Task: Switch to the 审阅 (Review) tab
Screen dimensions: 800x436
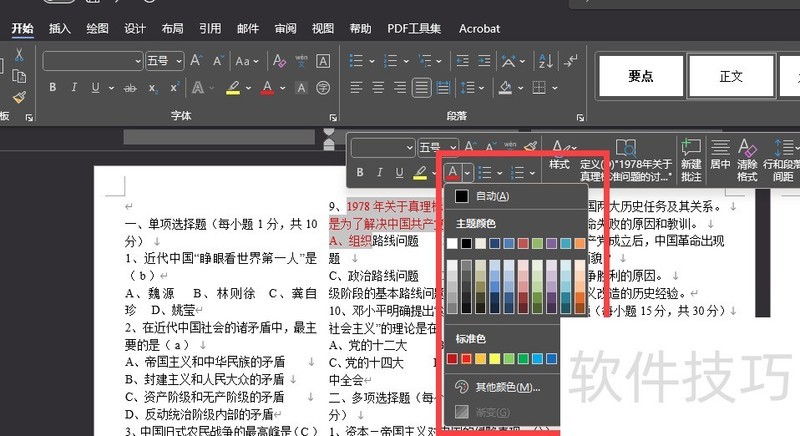Action: tap(286, 29)
